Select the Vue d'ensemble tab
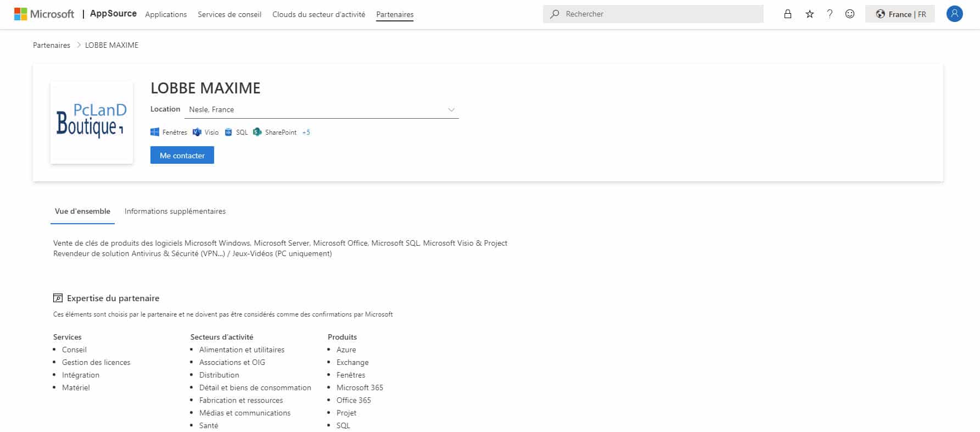Image resolution: width=980 pixels, height=432 pixels. coord(82,211)
